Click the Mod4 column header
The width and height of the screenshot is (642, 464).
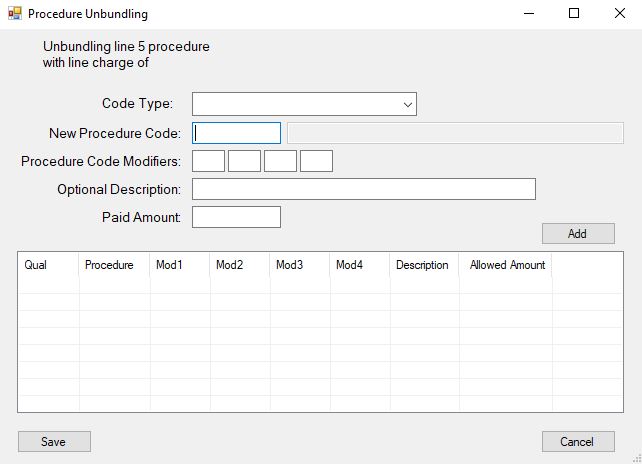(x=360, y=265)
